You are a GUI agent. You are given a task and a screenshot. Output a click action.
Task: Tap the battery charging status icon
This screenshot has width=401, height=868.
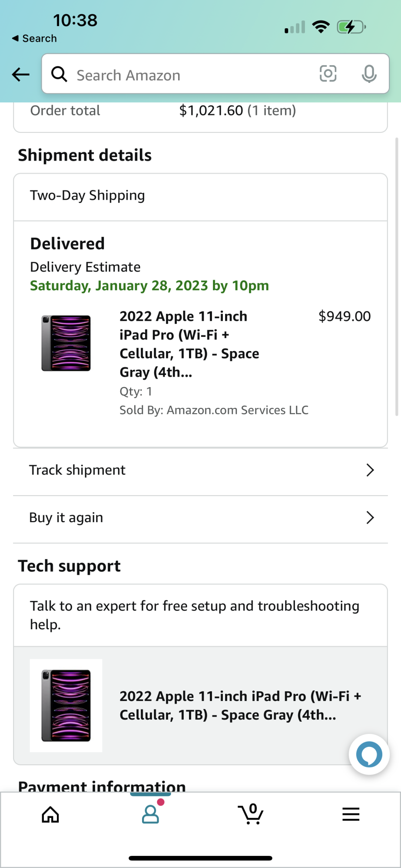pos(351,27)
